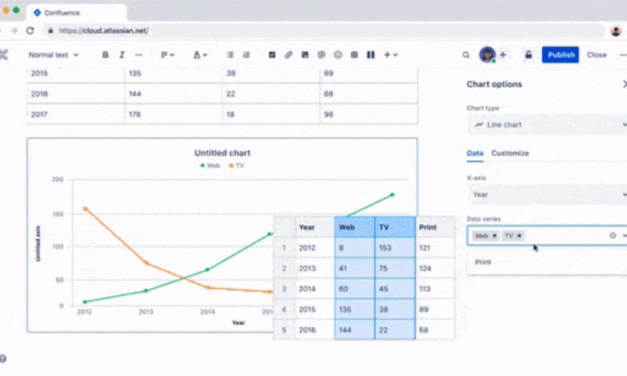Remove the Web data series tag

click(x=495, y=236)
